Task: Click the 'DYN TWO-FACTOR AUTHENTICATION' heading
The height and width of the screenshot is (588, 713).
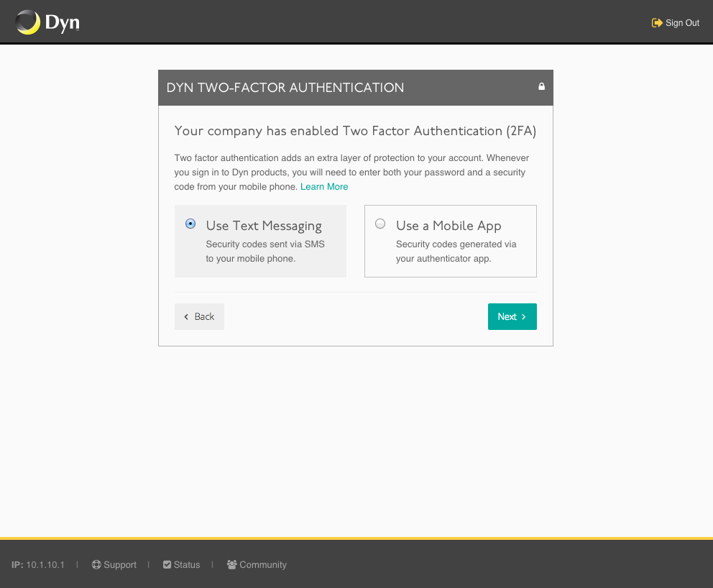Action: (285, 87)
